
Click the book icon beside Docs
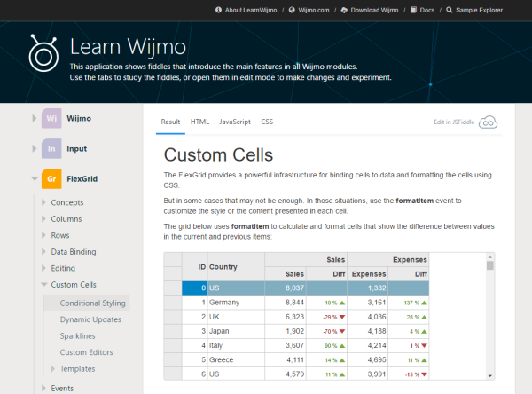click(413, 10)
